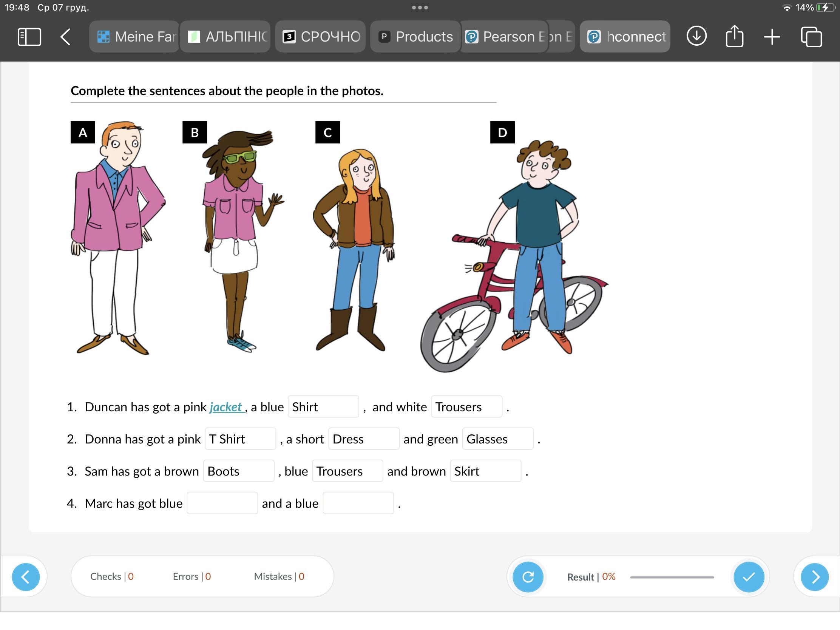Image resolution: width=840 pixels, height=630 pixels.
Task: Click the first empty field for Marc
Action: 222,503
